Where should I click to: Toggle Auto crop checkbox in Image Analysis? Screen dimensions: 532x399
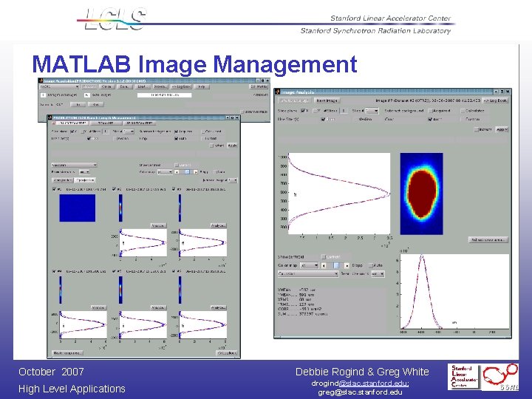pos(430,119)
